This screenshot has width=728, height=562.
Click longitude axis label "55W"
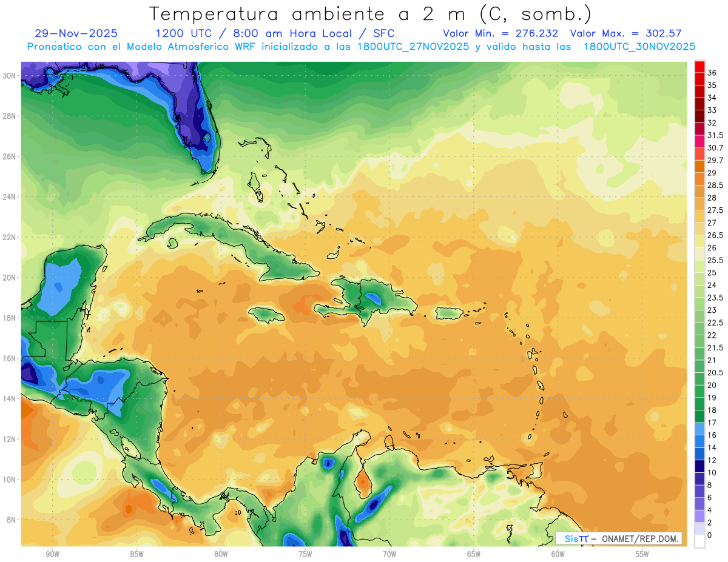642,554
